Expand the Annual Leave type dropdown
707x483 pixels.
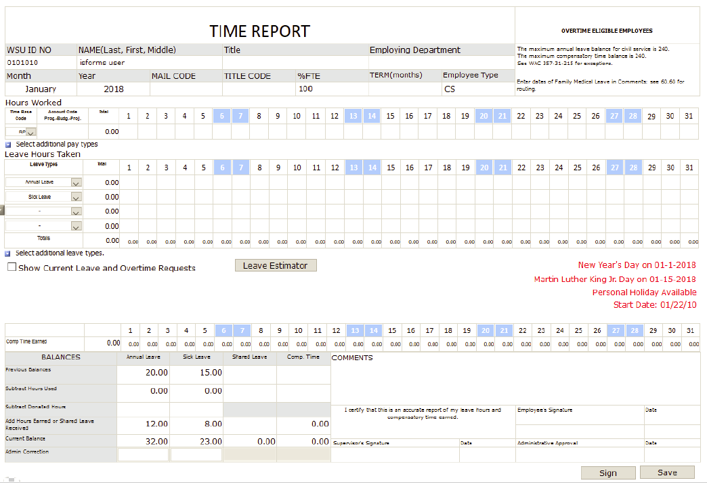[76, 183]
